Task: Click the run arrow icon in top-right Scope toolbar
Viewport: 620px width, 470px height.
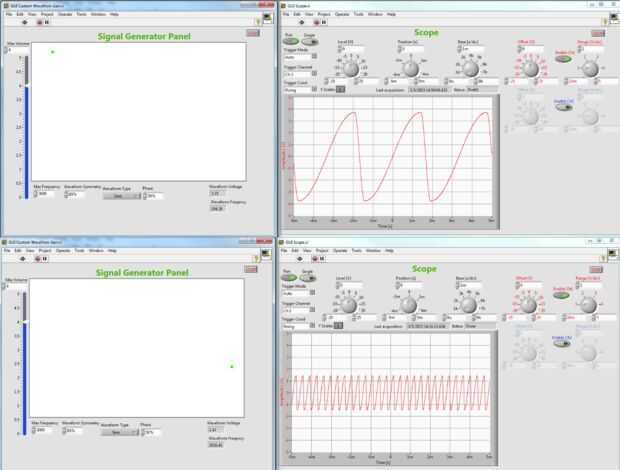Action: [302, 23]
